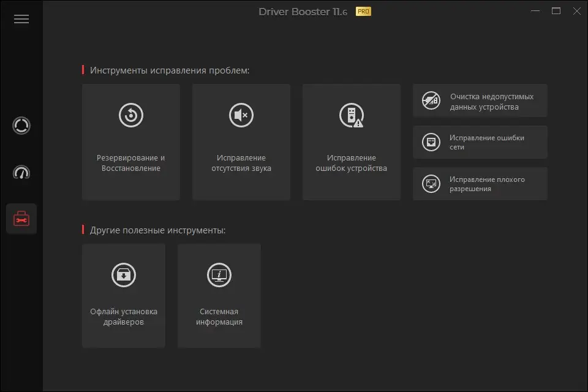
Task: Click the PRO badge in title
Action: tap(363, 11)
